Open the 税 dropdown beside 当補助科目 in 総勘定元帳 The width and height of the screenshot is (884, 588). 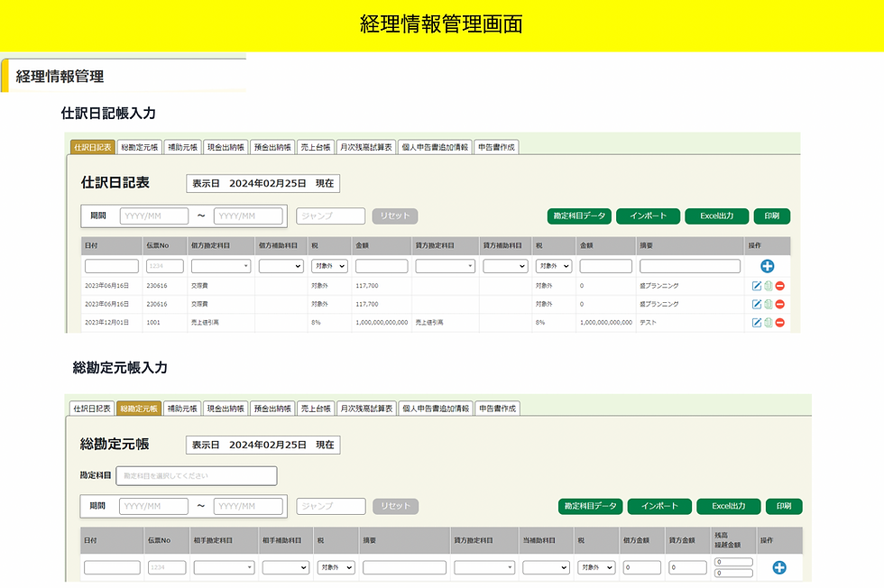[x=596, y=567]
